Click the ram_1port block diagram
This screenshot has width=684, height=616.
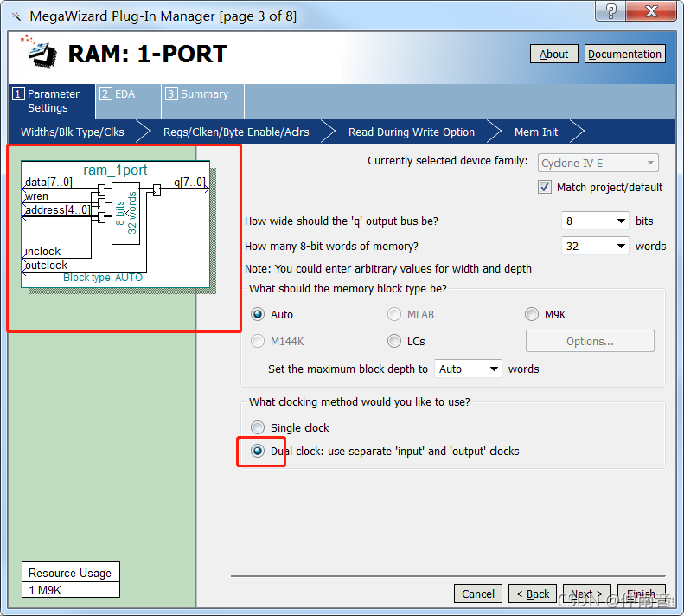[x=116, y=224]
